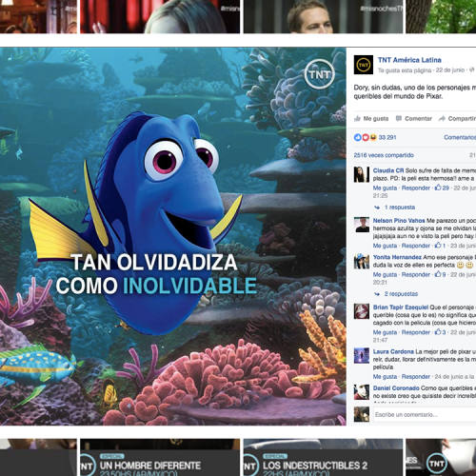
Task: Open Claudia CR's profile name
Action: coord(388,170)
